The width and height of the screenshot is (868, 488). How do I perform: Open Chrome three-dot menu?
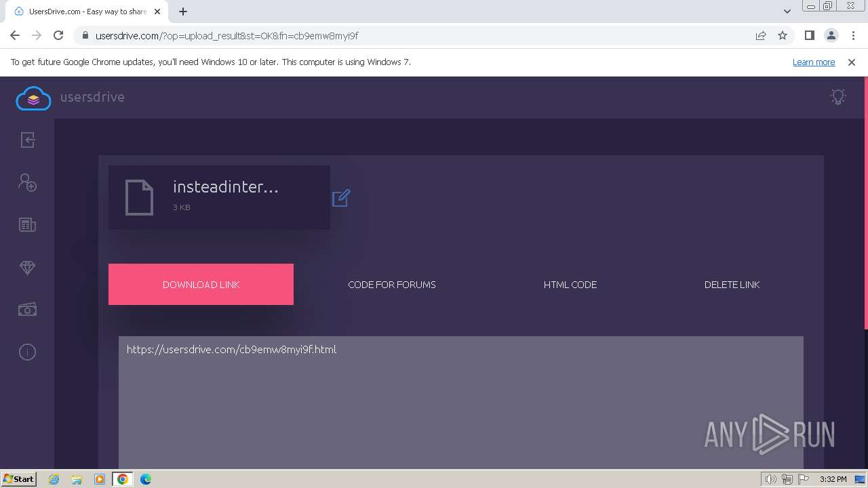pyautogui.click(x=853, y=35)
